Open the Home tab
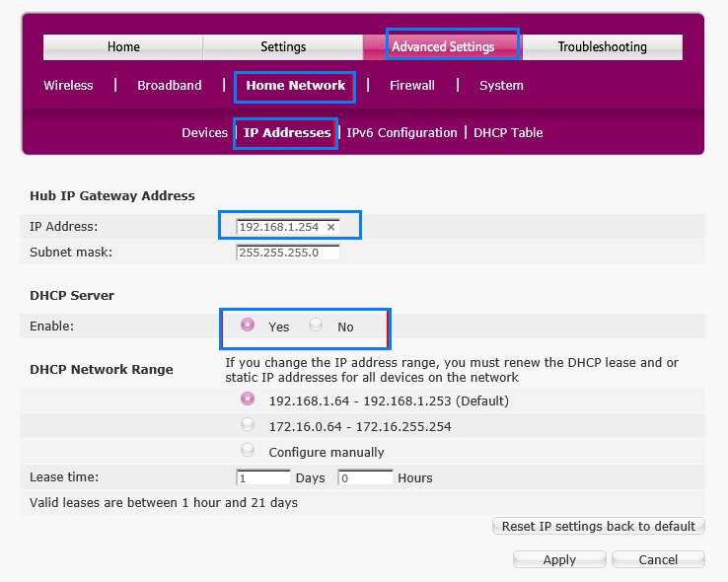This screenshot has height=582, width=728. pyautogui.click(x=123, y=47)
